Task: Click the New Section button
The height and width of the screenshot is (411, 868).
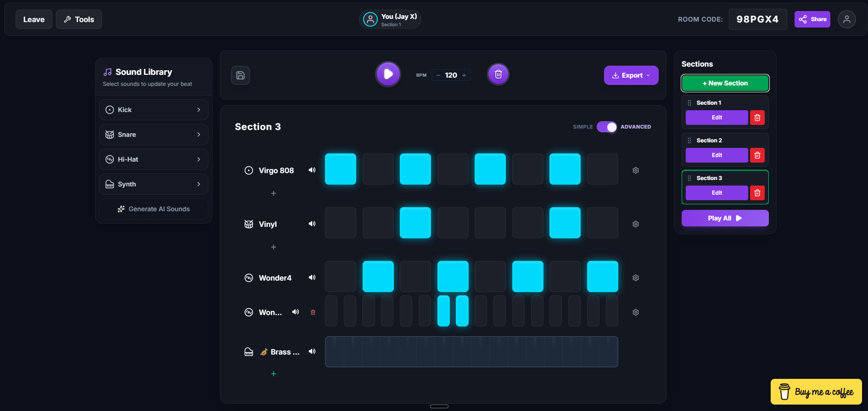Action: pyautogui.click(x=725, y=83)
